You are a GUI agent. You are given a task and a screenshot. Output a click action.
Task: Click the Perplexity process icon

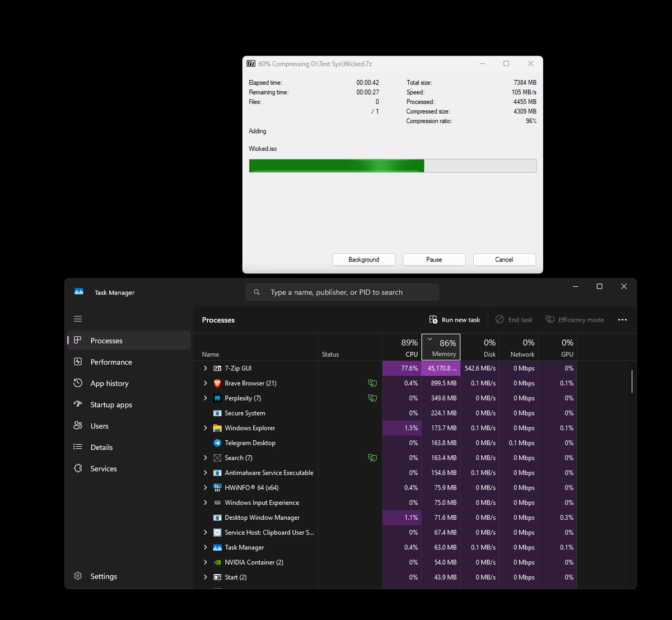pyautogui.click(x=217, y=398)
